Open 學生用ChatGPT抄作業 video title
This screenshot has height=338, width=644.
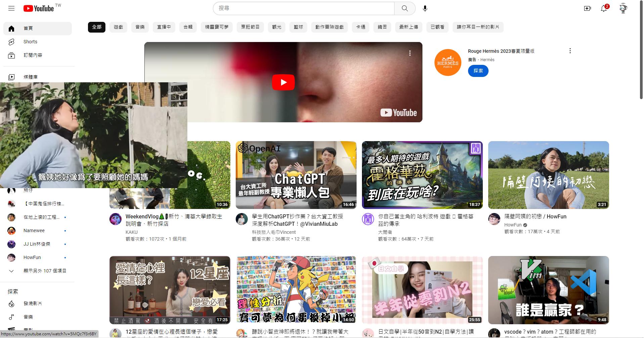pos(297,220)
